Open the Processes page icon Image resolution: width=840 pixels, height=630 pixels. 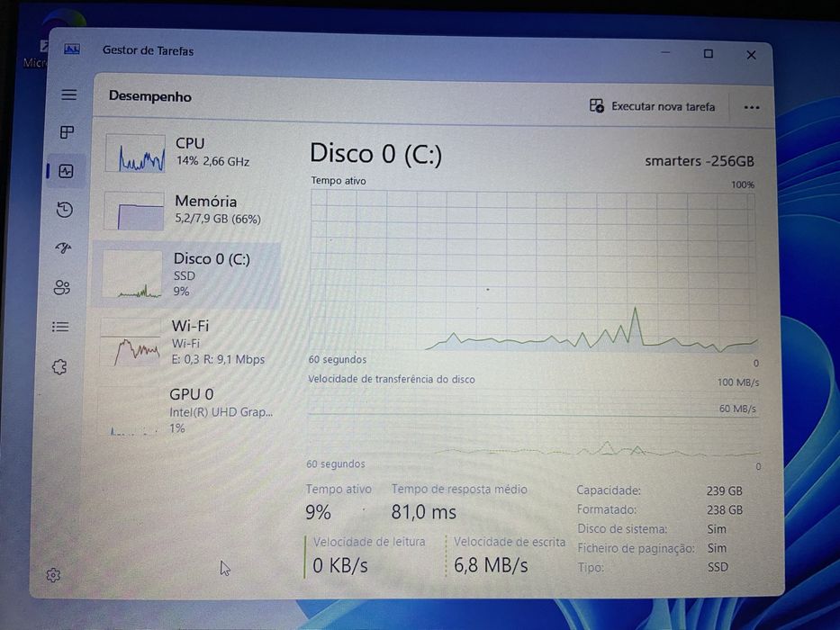click(x=67, y=131)
